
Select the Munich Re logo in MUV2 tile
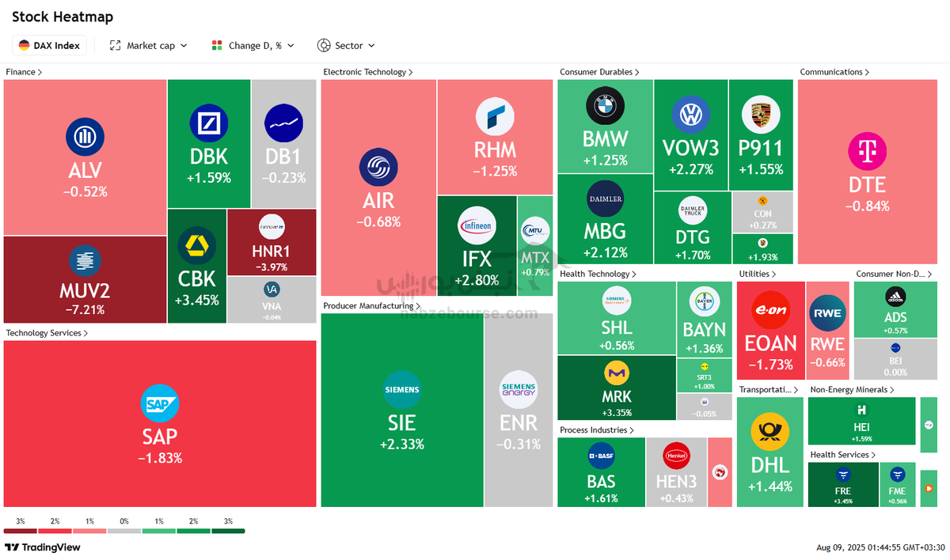85,261
